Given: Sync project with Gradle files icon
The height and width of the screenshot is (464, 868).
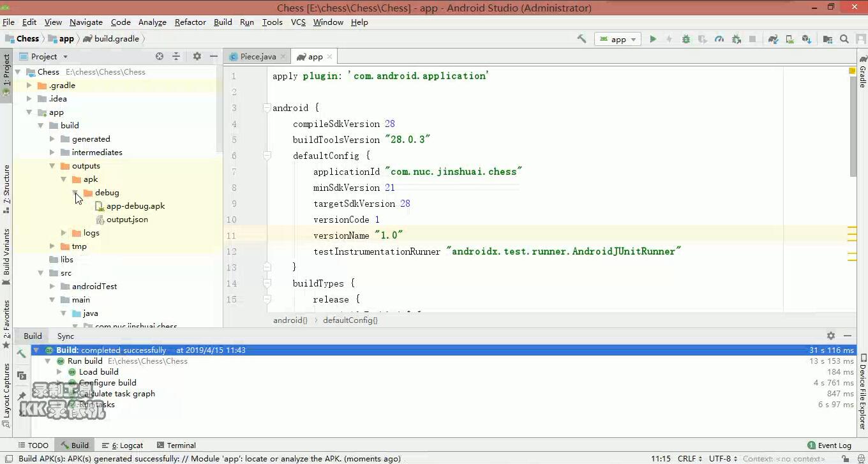Looking at the screenshot, I should pyautogui.click(x=774, y=39).
